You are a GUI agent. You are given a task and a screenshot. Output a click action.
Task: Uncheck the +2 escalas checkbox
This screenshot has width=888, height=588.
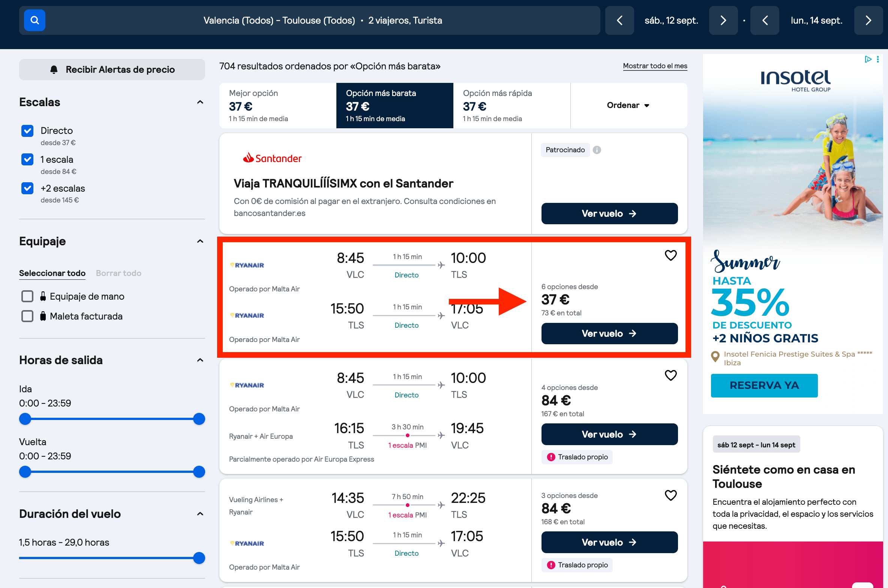[27, 188]
